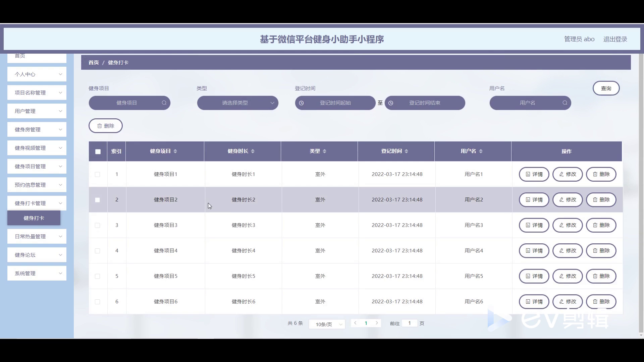Open the 10条/页 page size dropdown
The width and height of the screenshot is (644, 362).
[327, 324]
